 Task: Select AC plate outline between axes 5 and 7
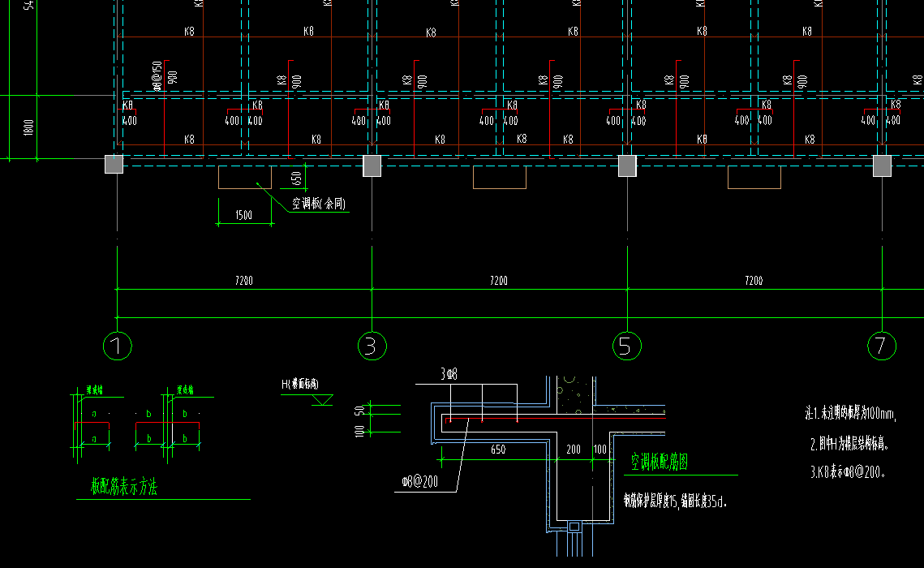754,178
